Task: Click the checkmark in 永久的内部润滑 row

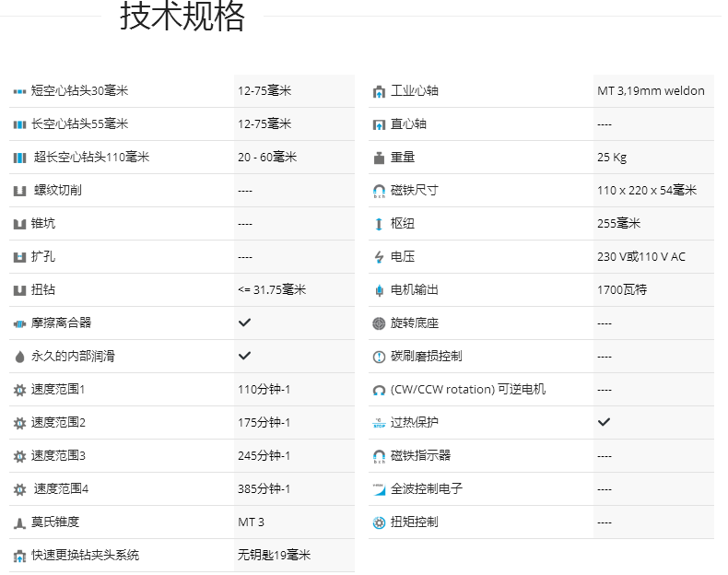Action: [x=244, y=356]
